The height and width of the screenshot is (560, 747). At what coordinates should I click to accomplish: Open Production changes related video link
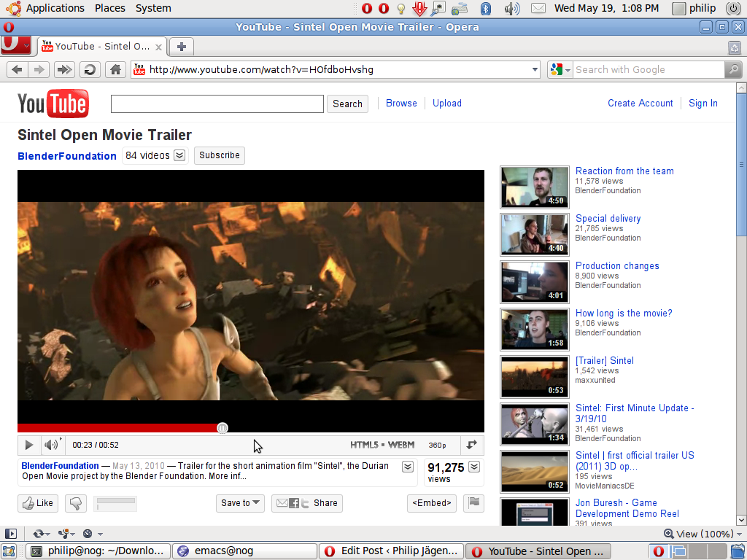coord(617,265)
